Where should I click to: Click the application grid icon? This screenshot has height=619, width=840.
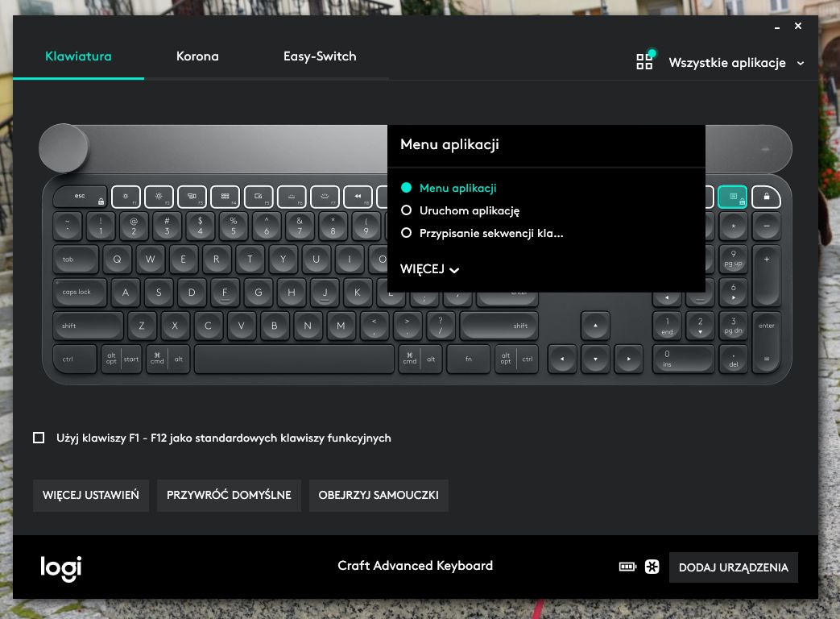(644, 61)
